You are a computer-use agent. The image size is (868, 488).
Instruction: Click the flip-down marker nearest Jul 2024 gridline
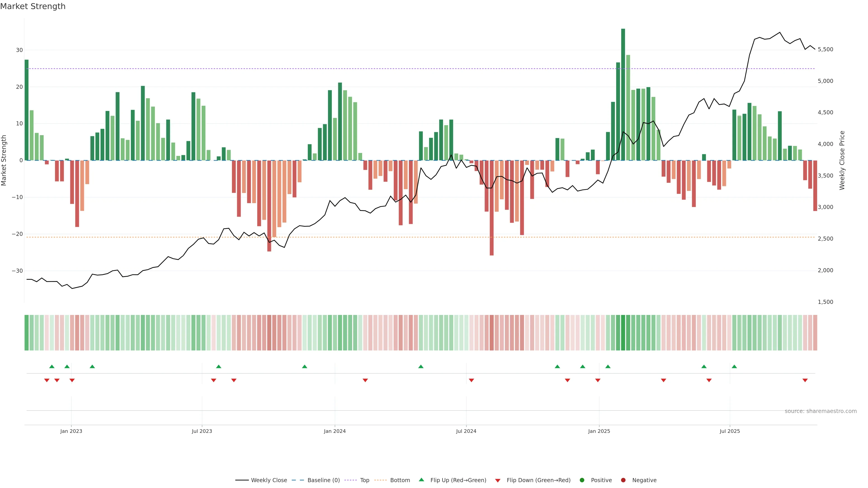click(471, 380)
